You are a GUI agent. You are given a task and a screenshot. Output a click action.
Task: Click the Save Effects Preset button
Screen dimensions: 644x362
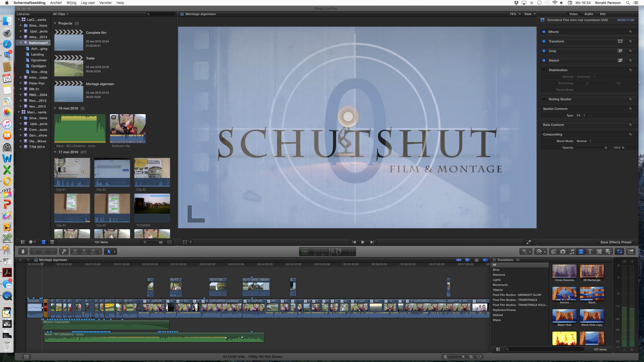click(x=616, y=242)
